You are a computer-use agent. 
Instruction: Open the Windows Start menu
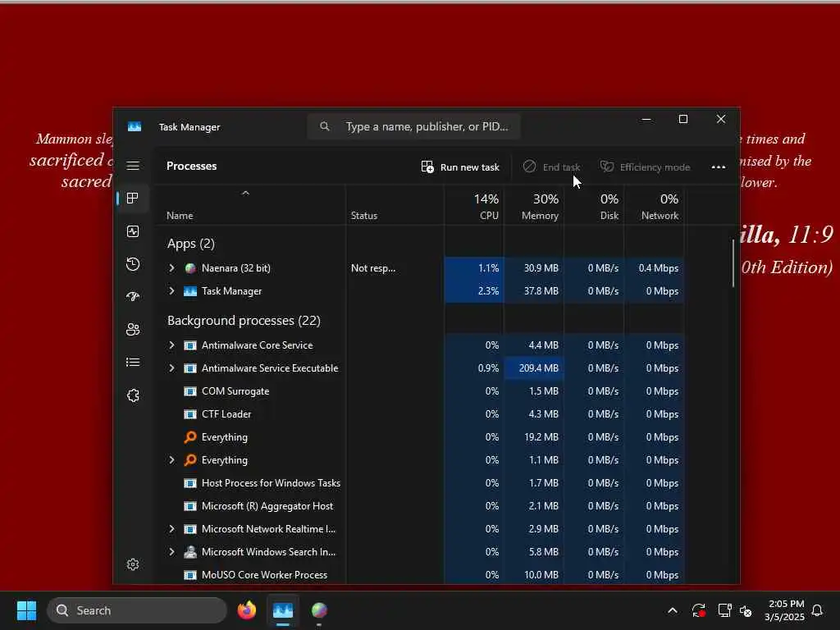(26, 610)
